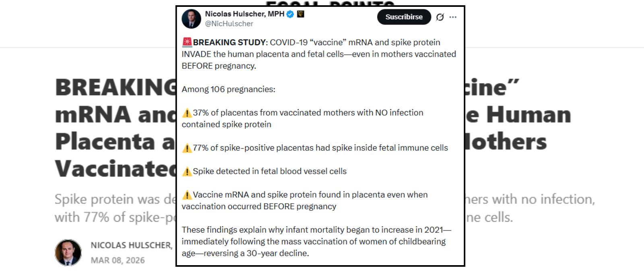
Task: Click the warning triangle beside the 77% statistic
Action: 187,148
